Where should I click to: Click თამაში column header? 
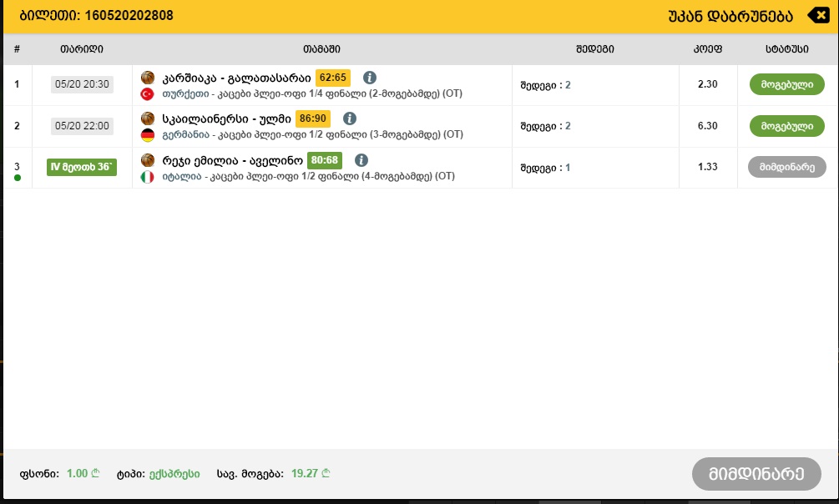pos(321,49)
